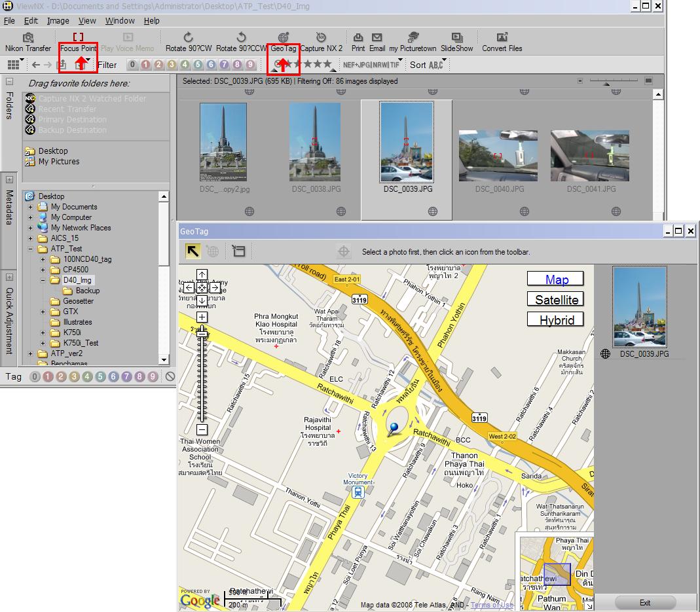Apply tag 2 in the bottom Tag bar
Screen dimensions: 700x612
click(61, 377)
